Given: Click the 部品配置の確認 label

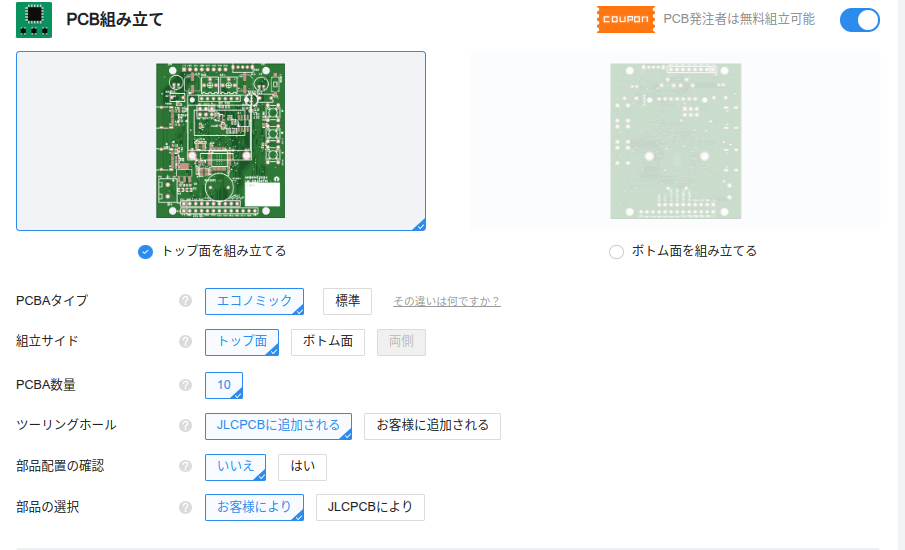Looking at the screenshot, I should pyautogui.click(x=60, y=466).
